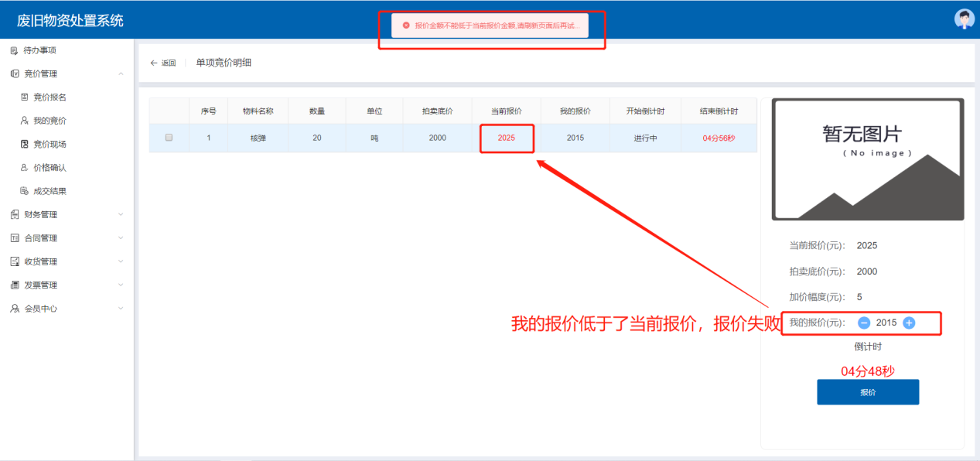Check the row checkbox for 核弹

[x=169, y=138]
